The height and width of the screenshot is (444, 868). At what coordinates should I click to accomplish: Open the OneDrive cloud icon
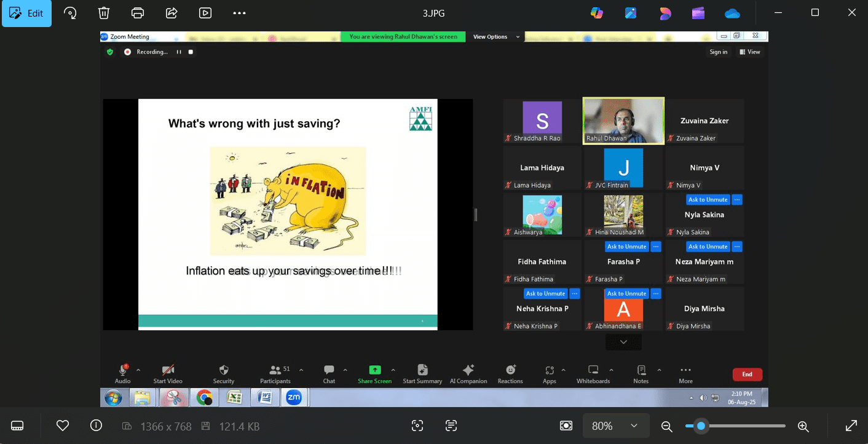pos(732,13)
